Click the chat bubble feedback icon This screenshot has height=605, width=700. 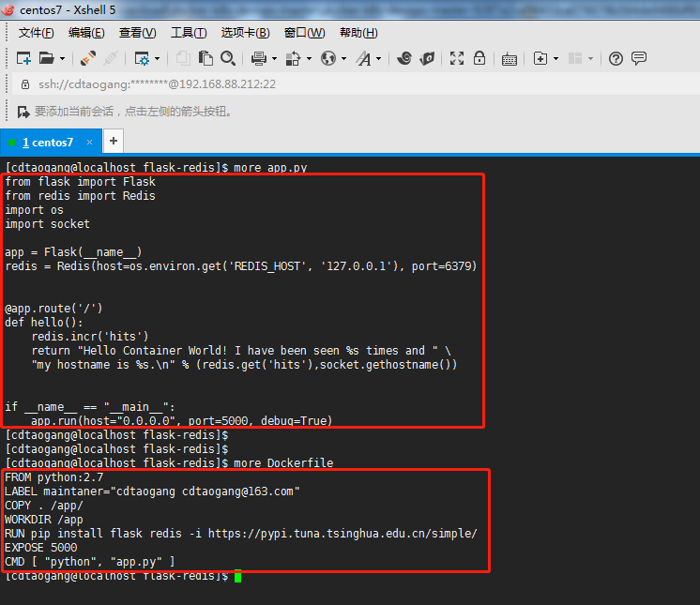coord(639,58)
